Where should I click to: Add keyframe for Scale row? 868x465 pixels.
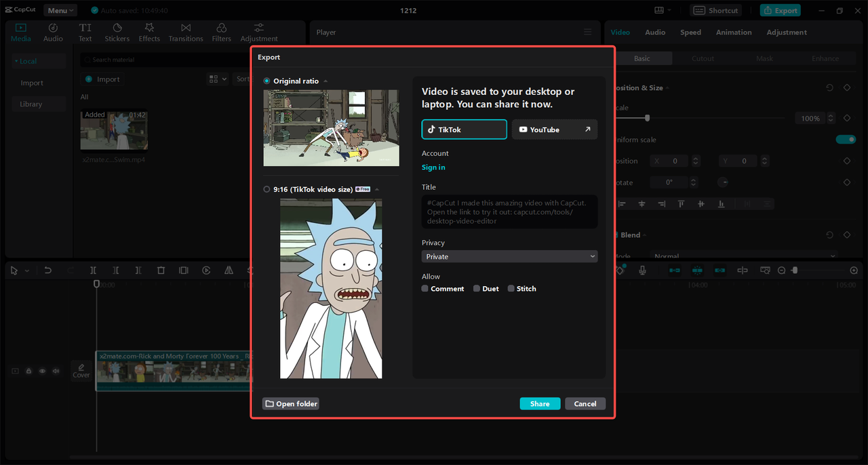[847, 118]
